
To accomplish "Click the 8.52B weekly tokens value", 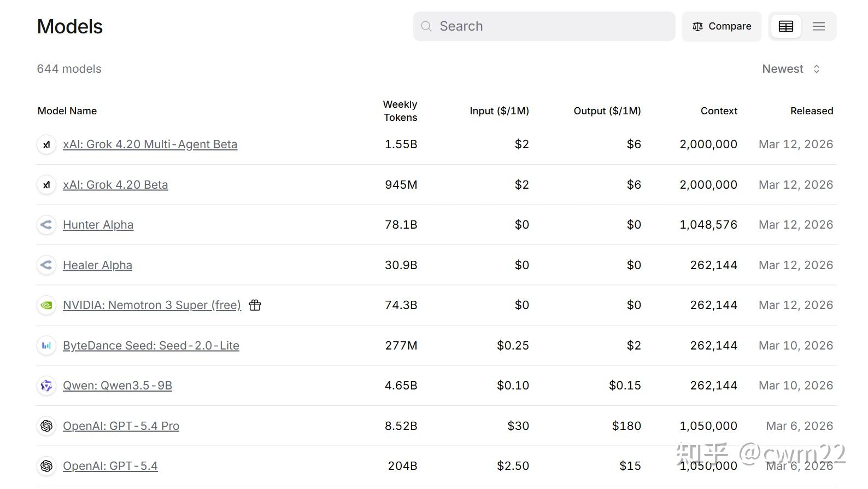I will coord(401,426).
